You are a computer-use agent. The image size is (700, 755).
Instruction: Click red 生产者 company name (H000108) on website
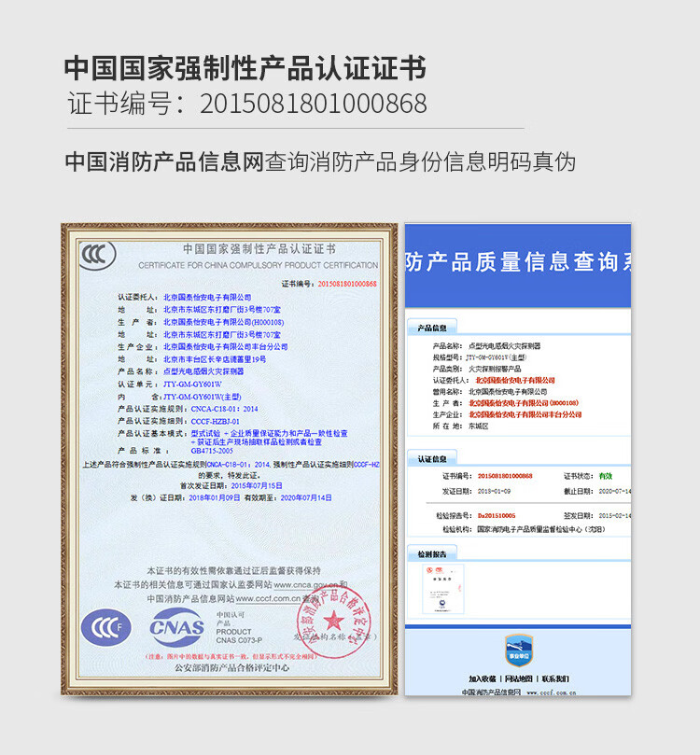(x=524, y=403)
